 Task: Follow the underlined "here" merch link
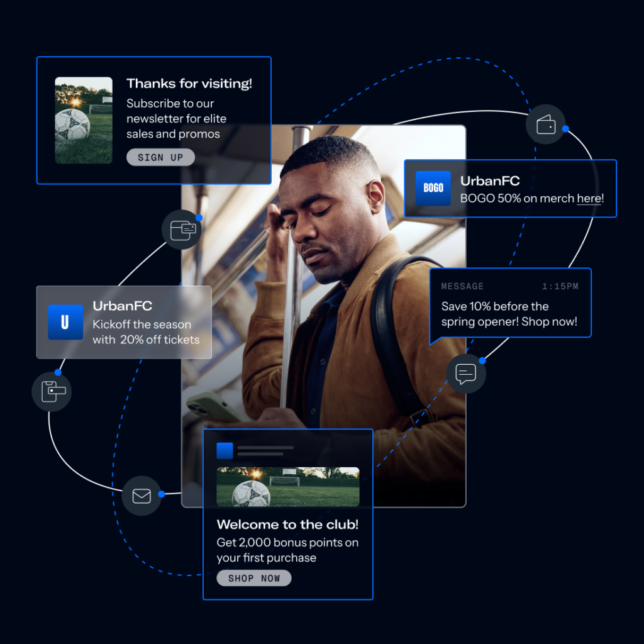[x=589, y=198]
